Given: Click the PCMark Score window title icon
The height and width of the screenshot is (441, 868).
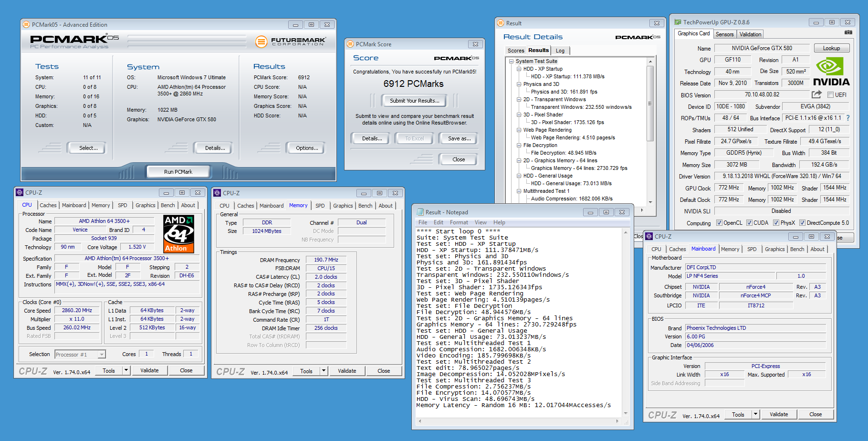Looking at the screenshot, I should (350, 44).
